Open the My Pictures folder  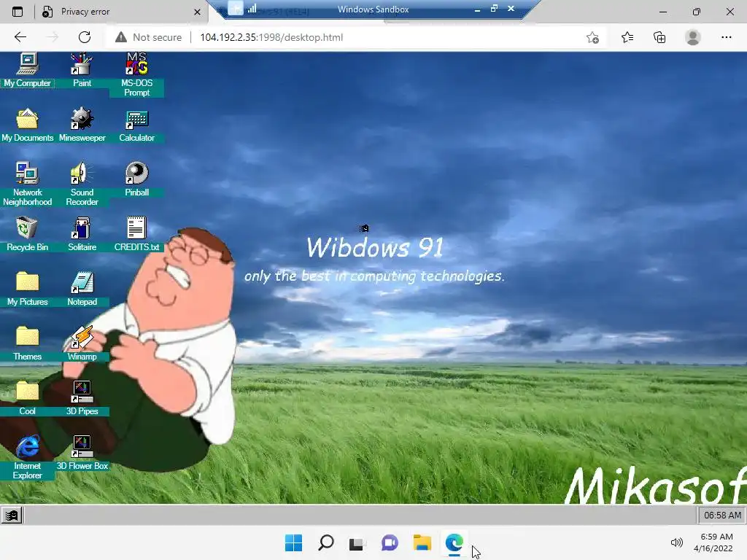point(27,289)
